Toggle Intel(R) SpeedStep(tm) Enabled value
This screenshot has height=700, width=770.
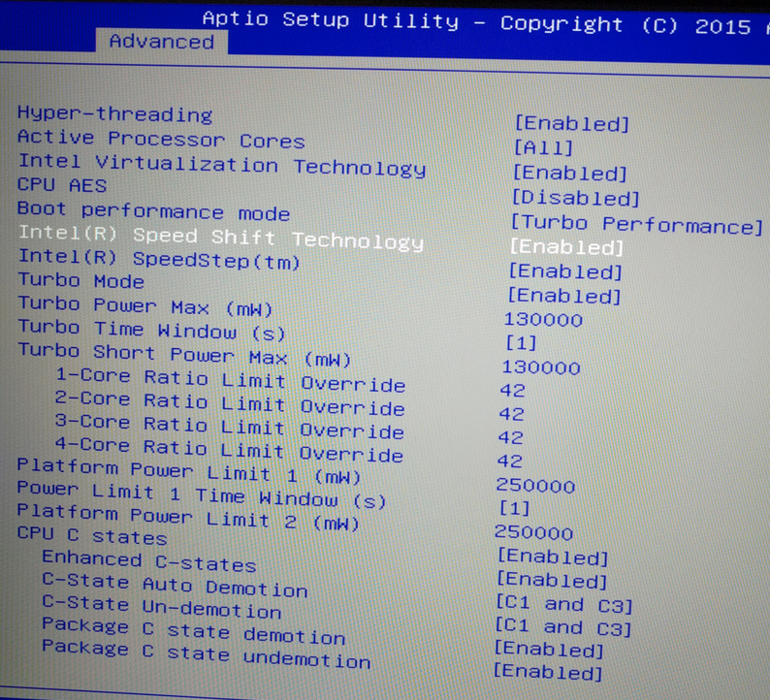coord(565,271)
